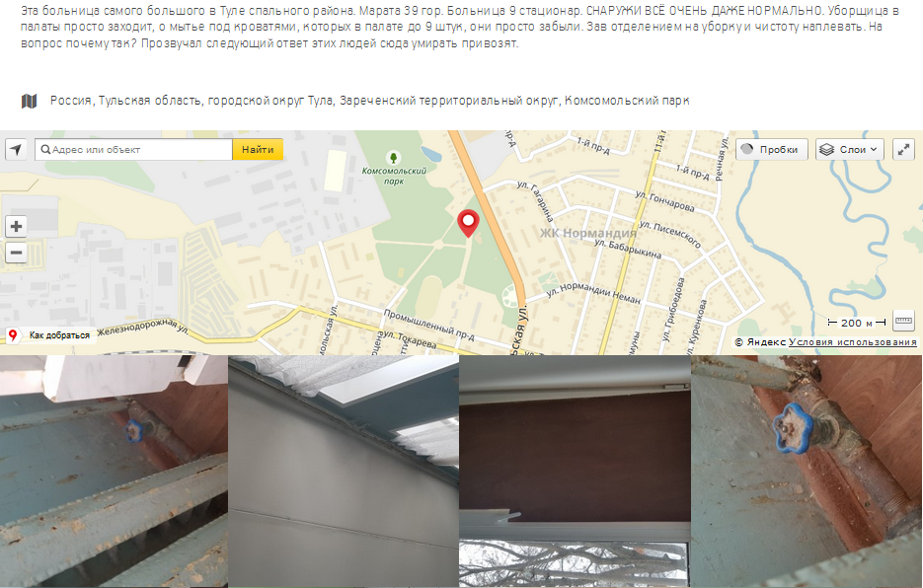Click the geolocation arrow icon on the map

click(x=17, y=150)
